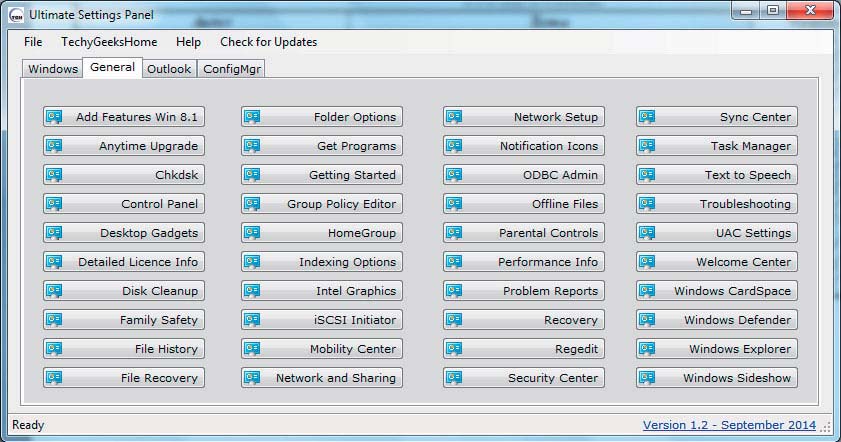Open Performance Info

[524, 261]
